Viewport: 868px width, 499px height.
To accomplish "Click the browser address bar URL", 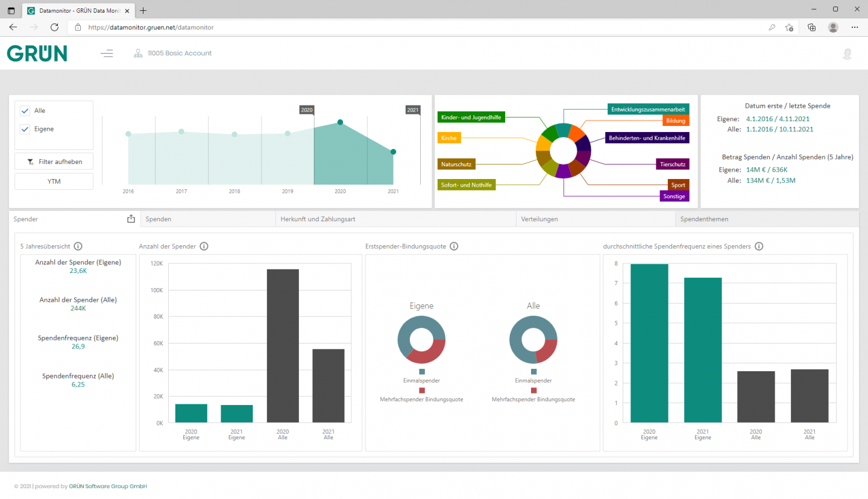I will tap(151, 27).
